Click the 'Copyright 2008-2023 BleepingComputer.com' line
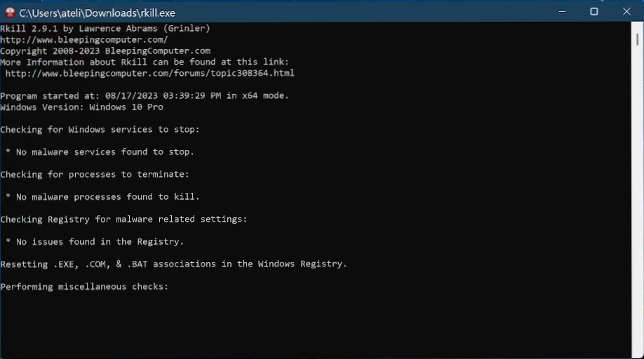 click(x=105, y=51)
